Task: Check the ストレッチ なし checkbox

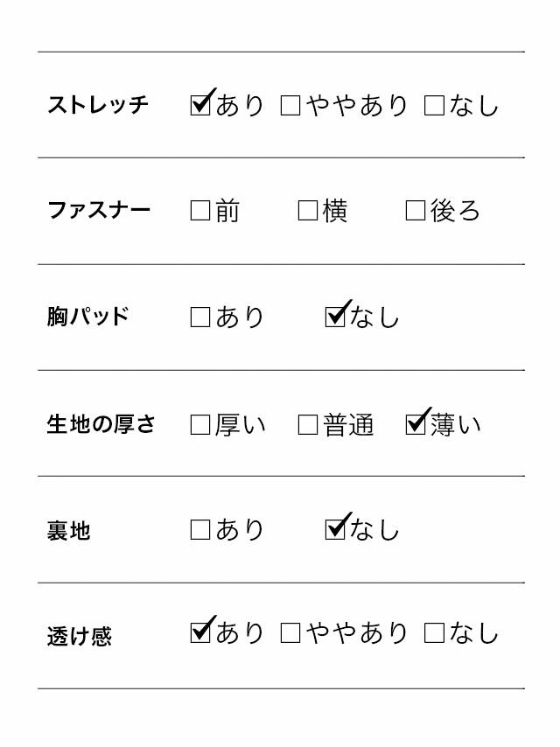Action: point(434,107)
